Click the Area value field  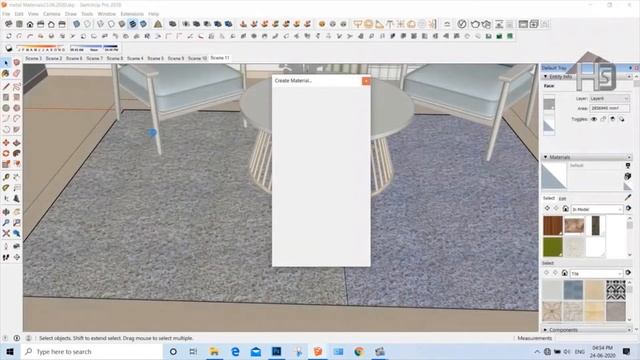point(609,108)
